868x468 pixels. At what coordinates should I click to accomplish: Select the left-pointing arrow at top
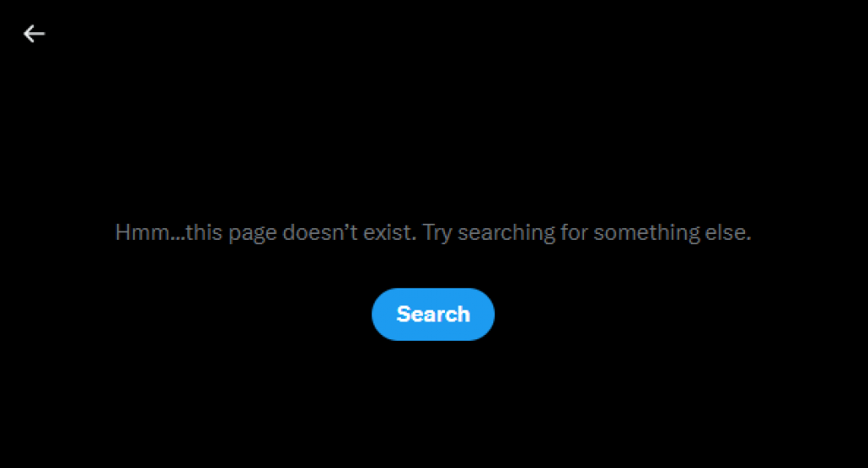[x=34, y=34]
